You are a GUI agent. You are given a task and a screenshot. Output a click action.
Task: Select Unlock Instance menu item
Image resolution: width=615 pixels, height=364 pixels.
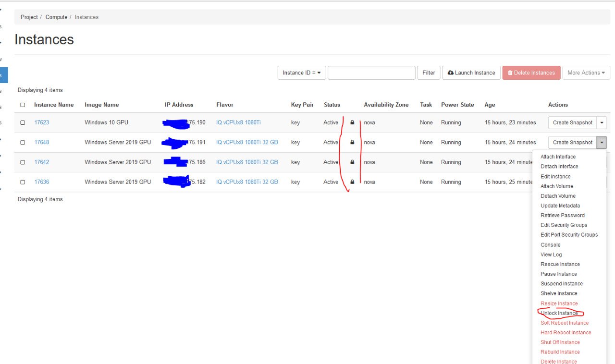559,313
